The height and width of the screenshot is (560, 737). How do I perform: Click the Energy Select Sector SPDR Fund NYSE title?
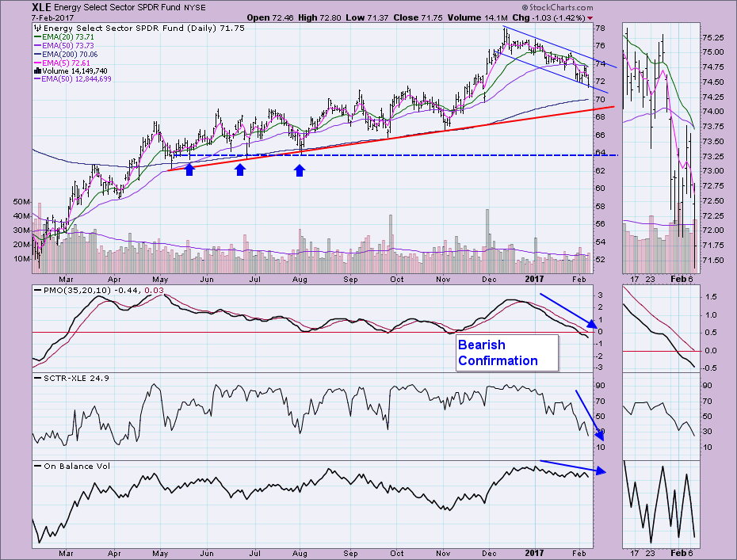(130, 7)
